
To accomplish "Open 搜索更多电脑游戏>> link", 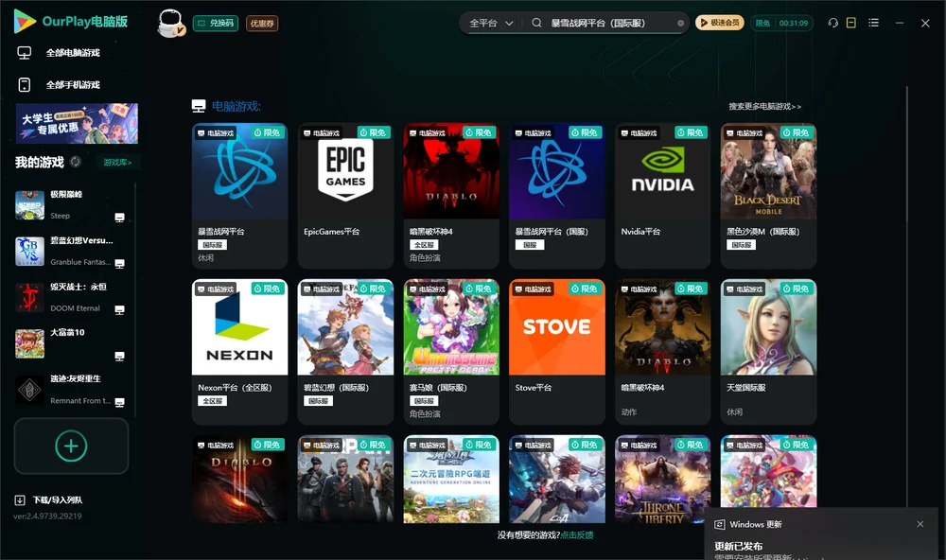I will point(765,106).
